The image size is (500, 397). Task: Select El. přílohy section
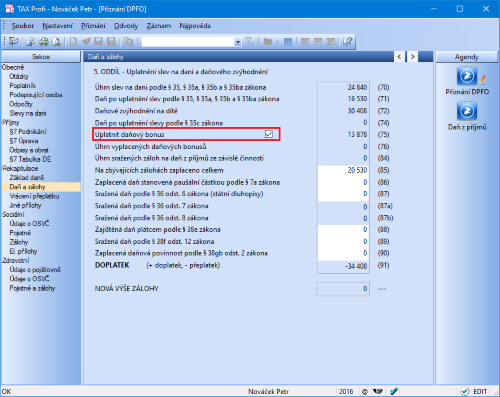23,251
